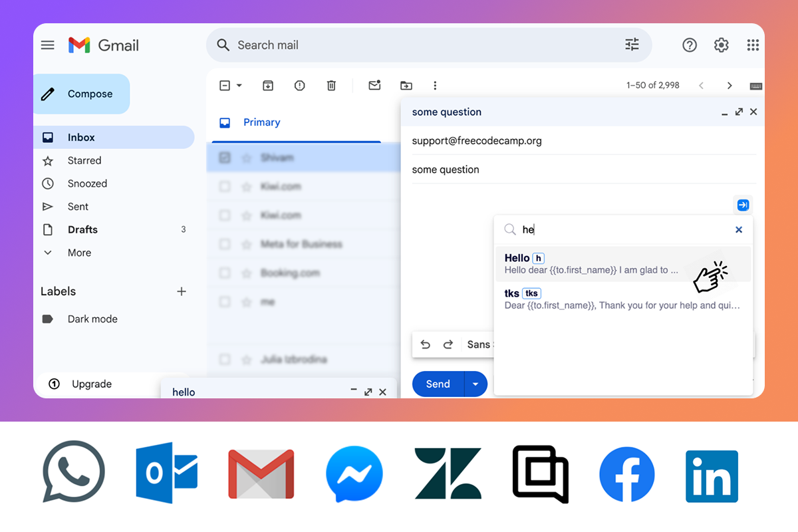
Task: Open the Google apps grid
Action: [x=753, y=45]
